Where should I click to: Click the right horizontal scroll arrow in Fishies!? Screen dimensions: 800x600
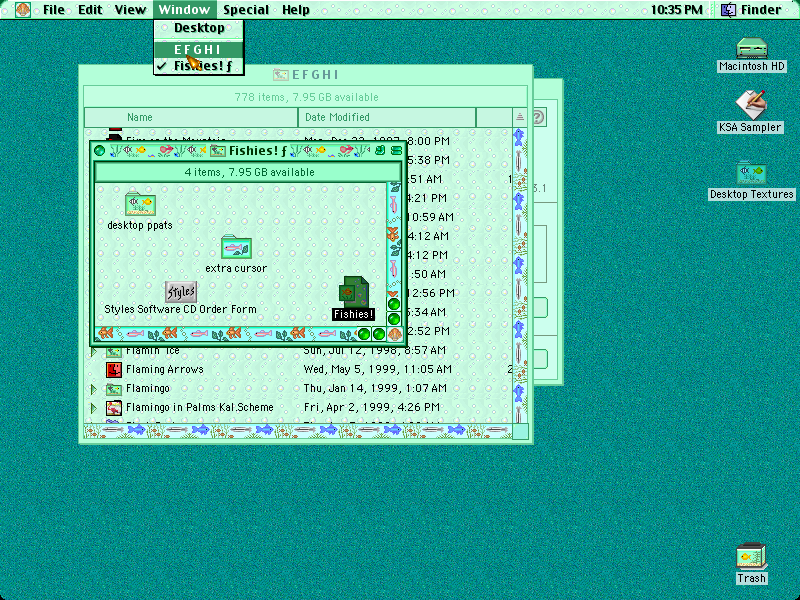[379, 334]
